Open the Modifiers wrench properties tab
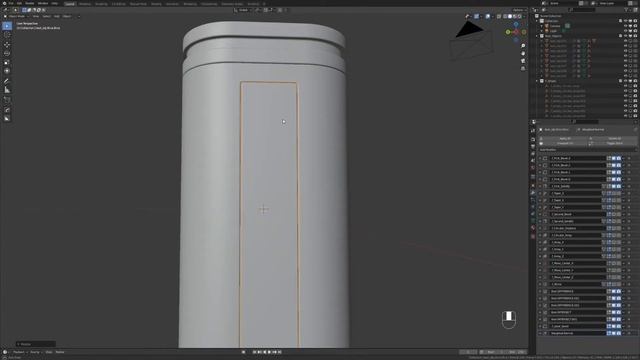The height and width of the screenshot is (360, 640). coord(533,193)
